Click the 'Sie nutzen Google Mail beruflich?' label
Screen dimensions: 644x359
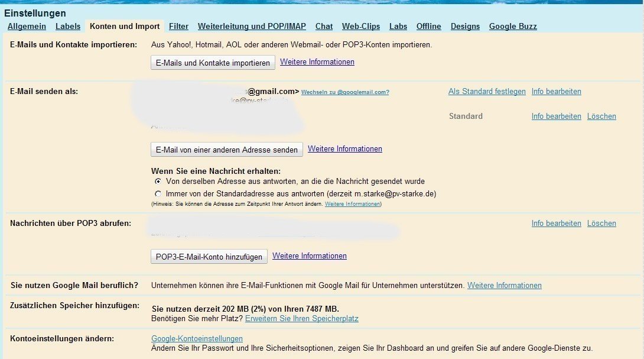tap(74, 286)
